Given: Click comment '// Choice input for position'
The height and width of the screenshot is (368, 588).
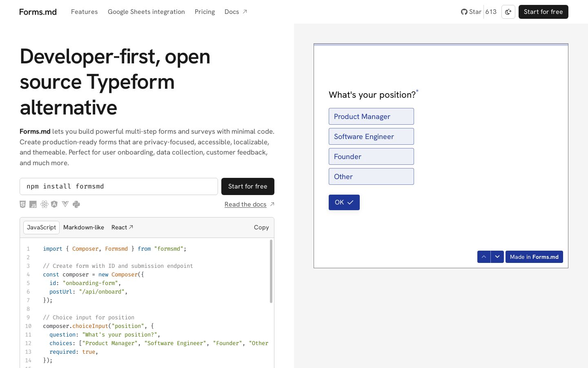Looking at the screenshot, I should coord(89,317).
